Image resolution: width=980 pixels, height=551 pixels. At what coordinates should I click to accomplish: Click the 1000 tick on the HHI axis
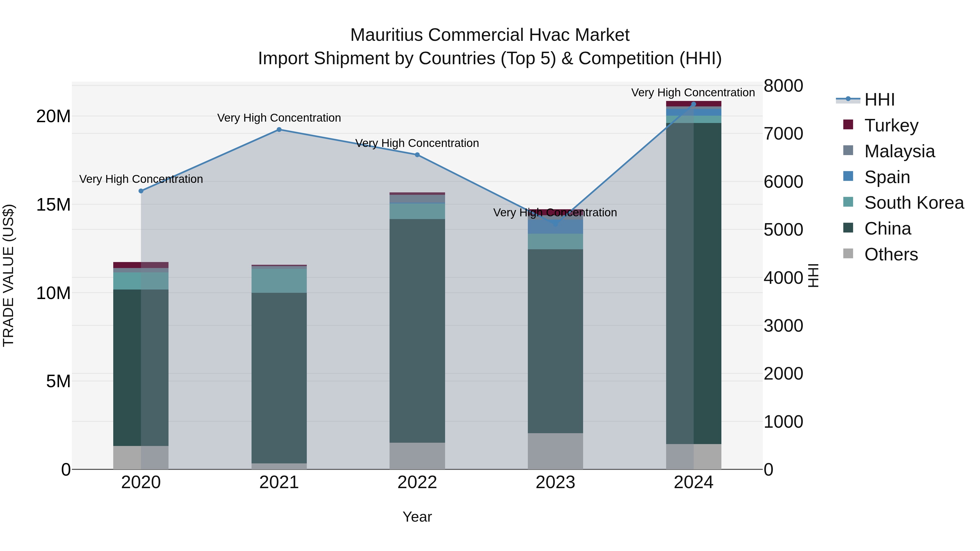pos(784,422)
